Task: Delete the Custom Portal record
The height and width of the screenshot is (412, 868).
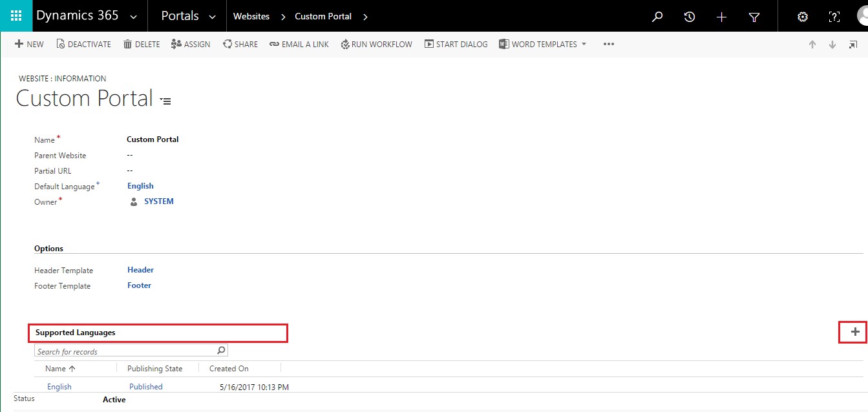Action: (142, 44)
